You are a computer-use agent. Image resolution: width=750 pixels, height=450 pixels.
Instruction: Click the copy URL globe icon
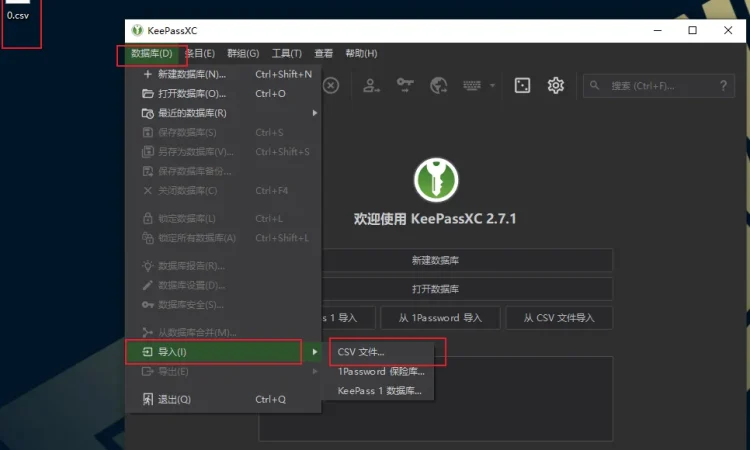[x=439, y=86]
